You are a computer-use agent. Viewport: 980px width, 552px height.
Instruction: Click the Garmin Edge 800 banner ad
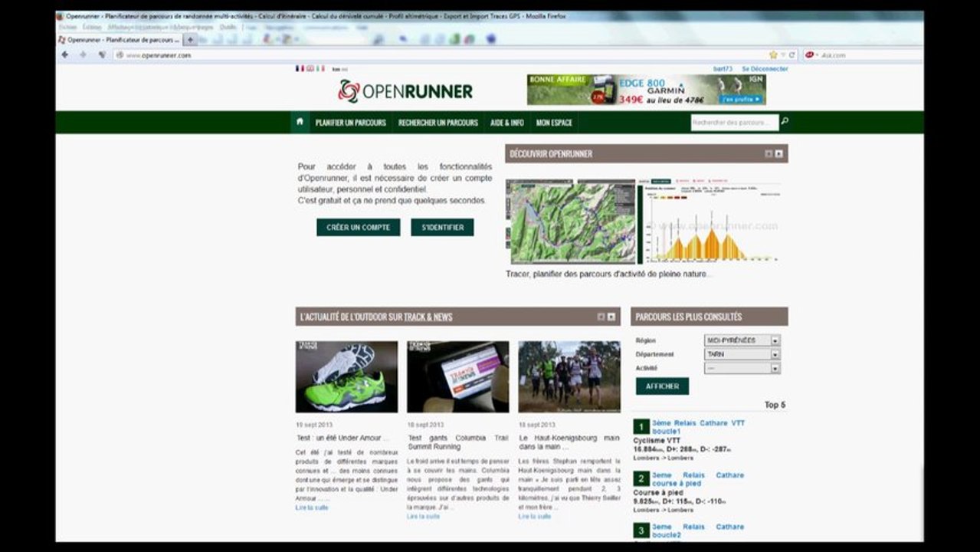click(x=646, y=90)
